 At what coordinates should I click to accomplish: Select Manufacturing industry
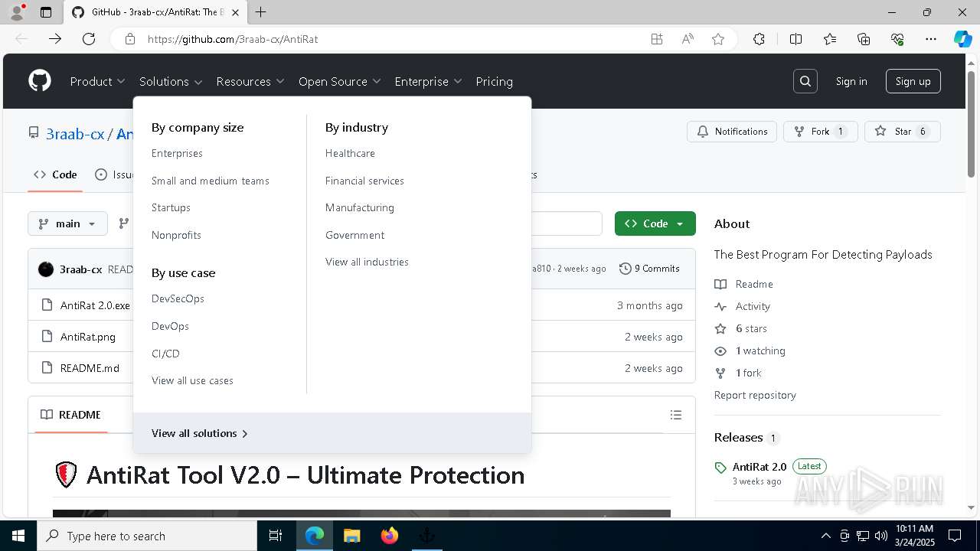[360, 207]
